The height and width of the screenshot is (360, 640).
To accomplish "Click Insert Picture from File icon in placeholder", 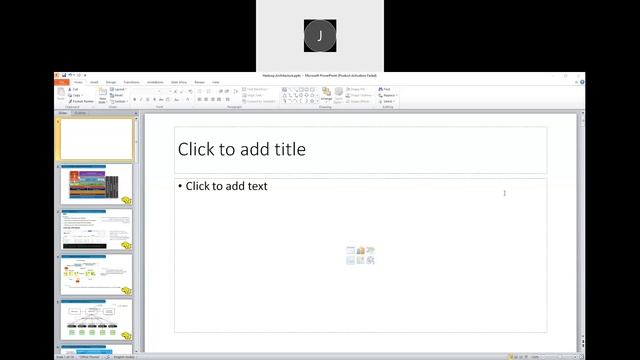I will (350, 260).
